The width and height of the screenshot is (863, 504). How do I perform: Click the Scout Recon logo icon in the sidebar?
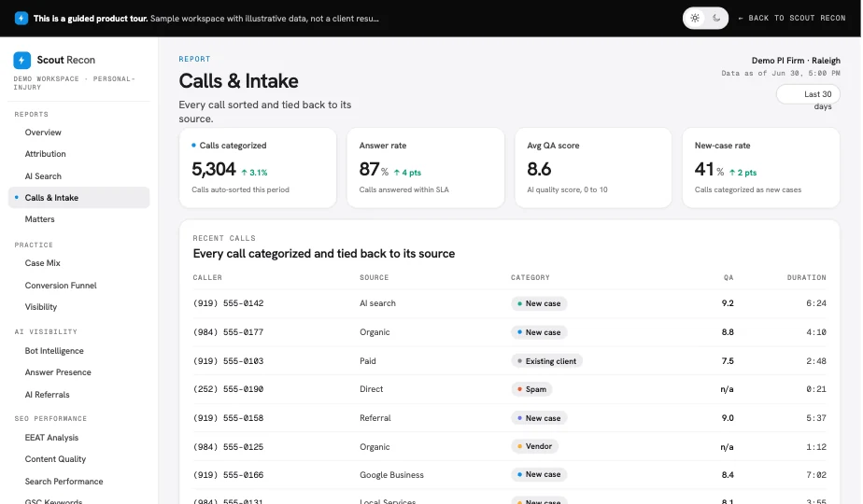click(22, 60)
